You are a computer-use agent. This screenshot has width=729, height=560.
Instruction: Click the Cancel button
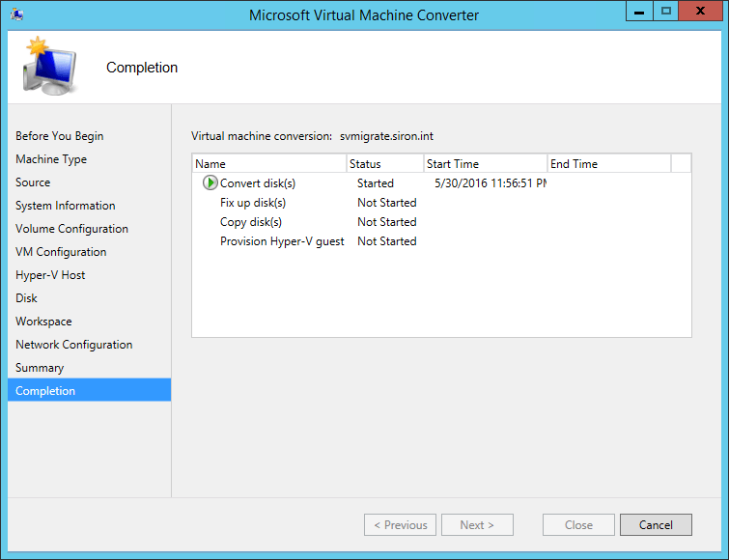[x=656, y=524]
